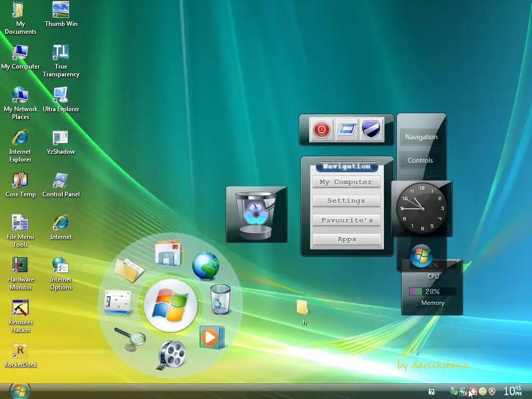The width and height of the screenshot is (532, 399).
Task: Open My Documents desktop icon
Action: pyautogui.click(x=20, y=18)
